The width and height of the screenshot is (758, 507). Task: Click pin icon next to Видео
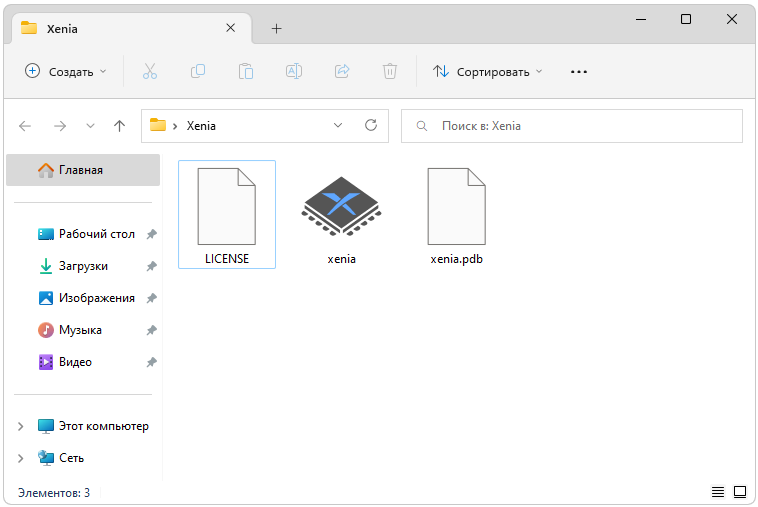152,362
